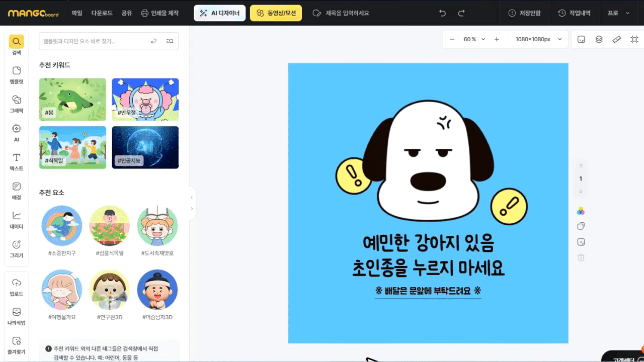
Task: Click the duplicate page icon
Action: (581, 226)
